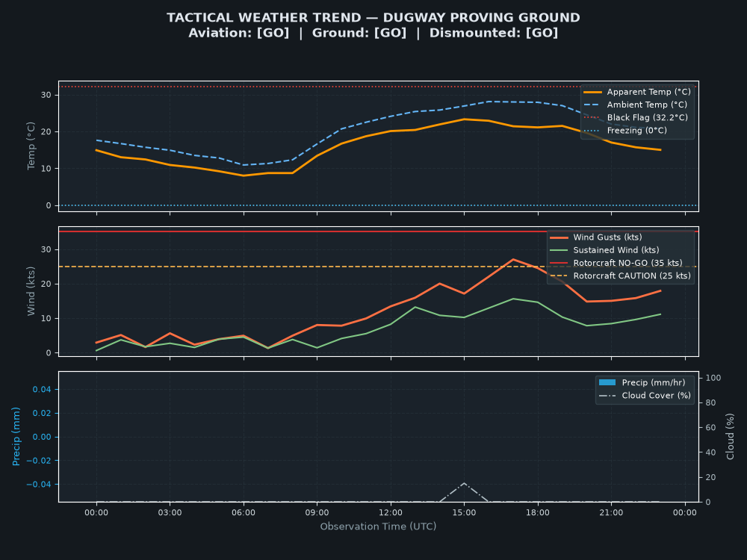The width and height of the screenshot is (747, 560).
Task: Click the 21:00 time tick label
Action: pyautogui.click(x=611, y=513)
